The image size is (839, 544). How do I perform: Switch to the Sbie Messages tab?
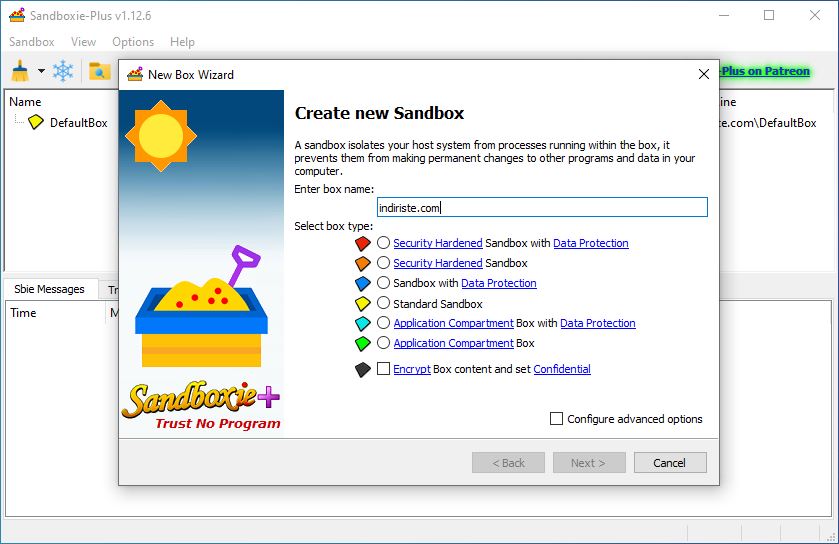pos(49,289)
